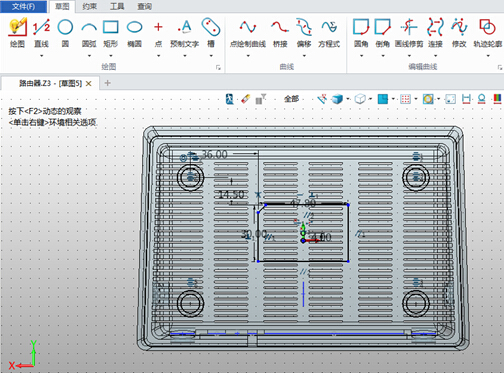504x374 pixels.
Task: Select the 桥接 bridge curve tool
Action: pos(280,33)
